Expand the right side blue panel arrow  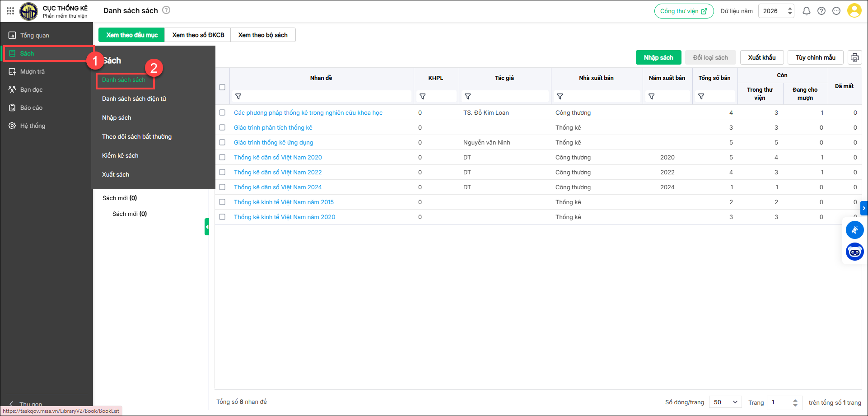pos(863,208)
